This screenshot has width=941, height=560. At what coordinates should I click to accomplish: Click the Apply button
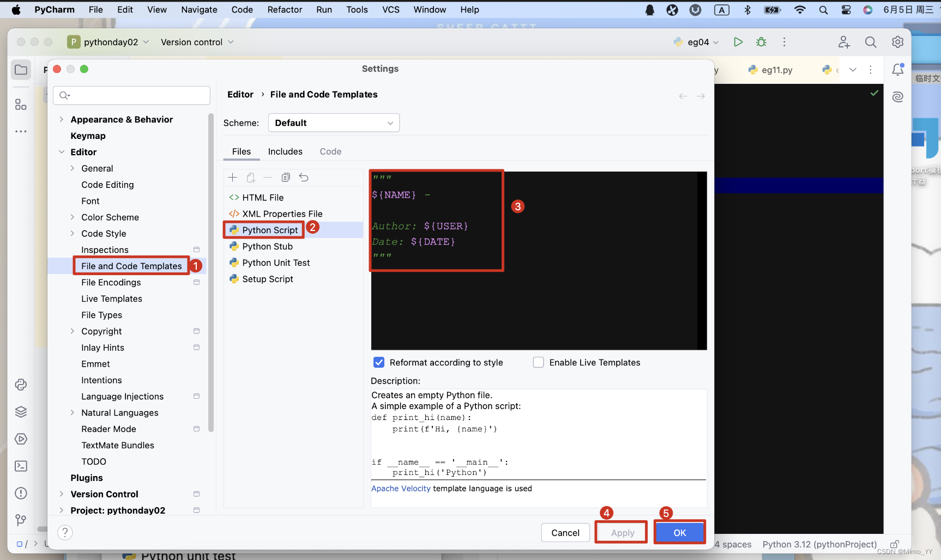[623, 533]
